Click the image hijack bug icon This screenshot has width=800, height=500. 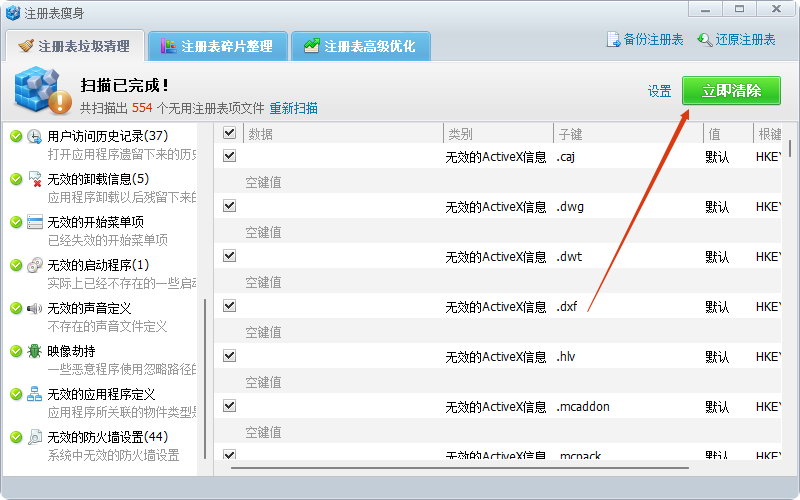click(x=35, y=351)
